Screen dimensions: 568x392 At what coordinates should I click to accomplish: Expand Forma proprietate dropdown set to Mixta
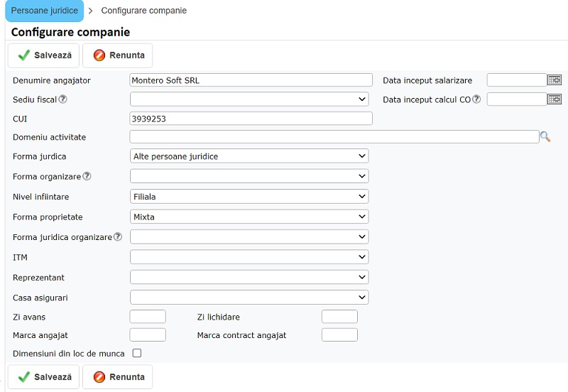(x=249, y=217)
